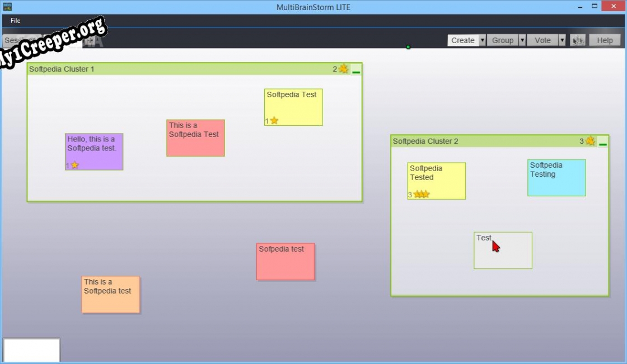This screenshot has width=627, height=364.
Task: Click the star on yellow Softpedia Test note
Action: [274, 120]
